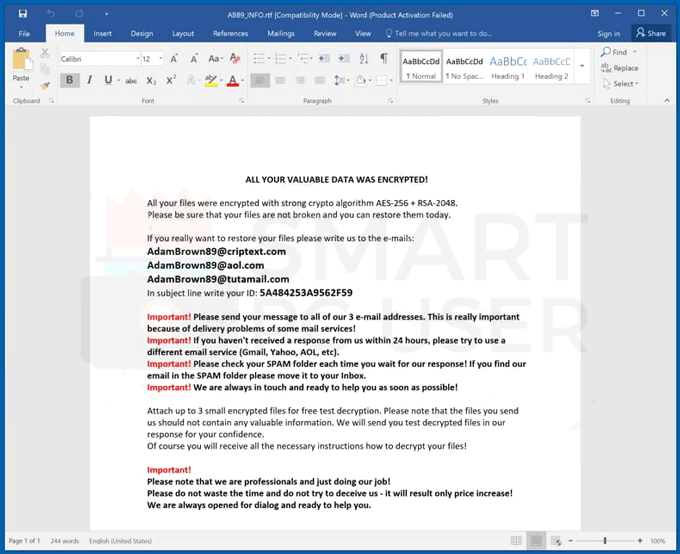Switch to the Design tab
Screen dimensions: 680x554
click(x=142, y=33)
